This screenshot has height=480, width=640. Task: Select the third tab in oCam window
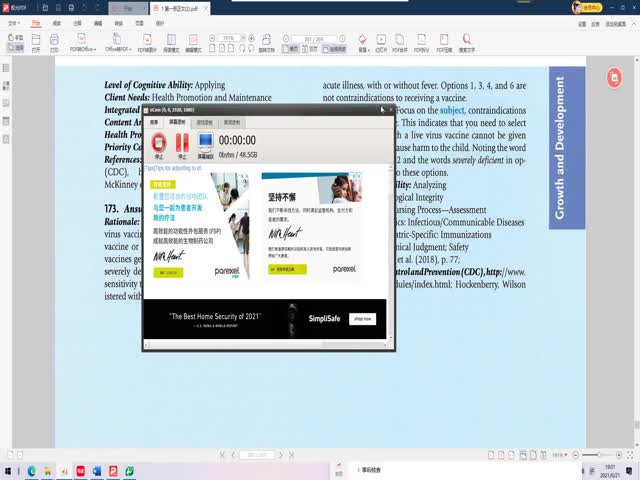coord(204,121)
